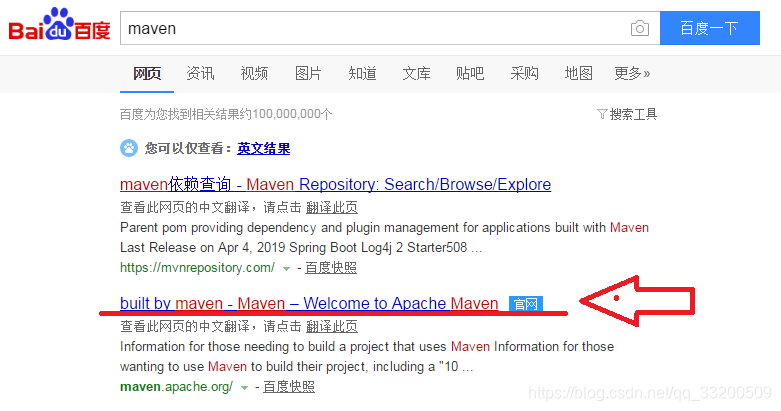Switch to the 地图 tab
This screenshot has height=411, width=781.
click(x=578, y=74)
